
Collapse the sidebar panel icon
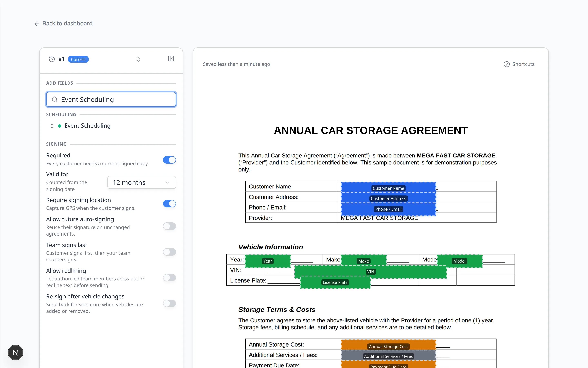click(x=171, y=59)
